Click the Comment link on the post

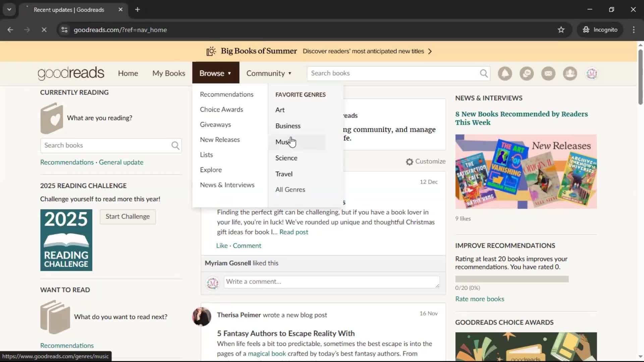point(247,246)
